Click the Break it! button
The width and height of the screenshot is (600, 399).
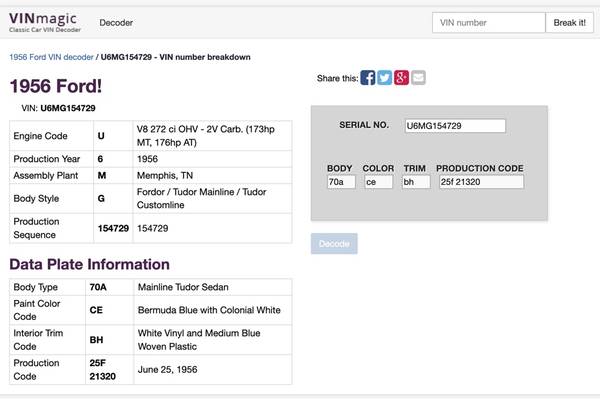pyautogui.click(x=569, y=23)
